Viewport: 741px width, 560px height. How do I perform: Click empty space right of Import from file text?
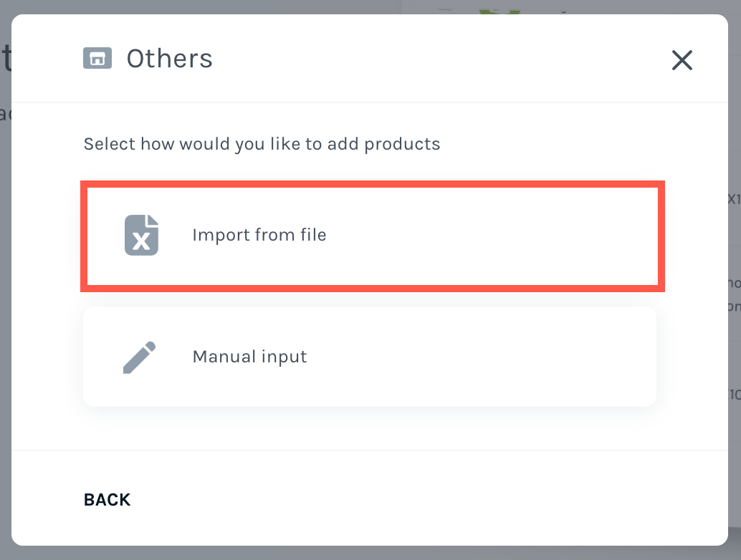pyautogui.click(x=492, y=235)
